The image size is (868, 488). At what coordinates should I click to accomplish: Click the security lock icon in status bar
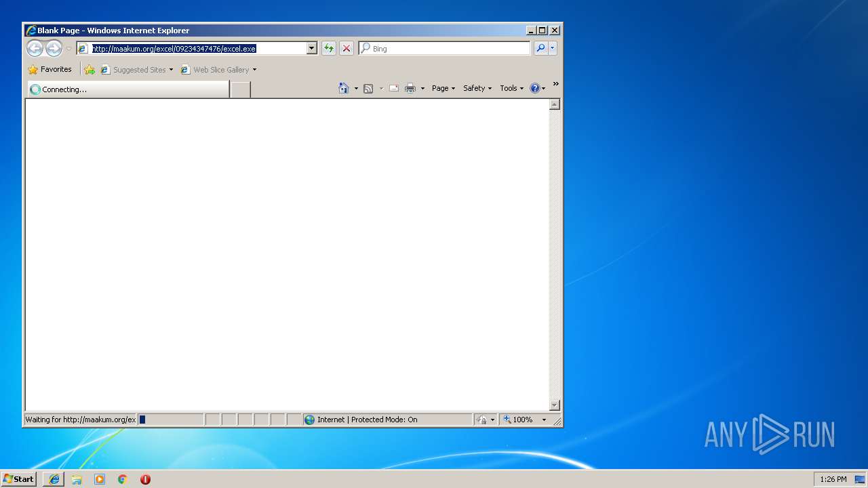coord(481,420)
